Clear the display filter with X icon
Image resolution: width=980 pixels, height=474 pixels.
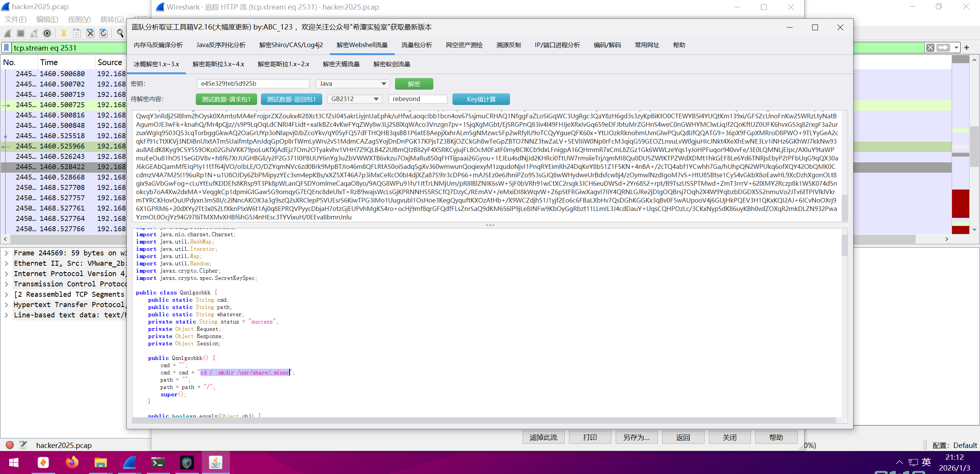[x=930, y=47]
